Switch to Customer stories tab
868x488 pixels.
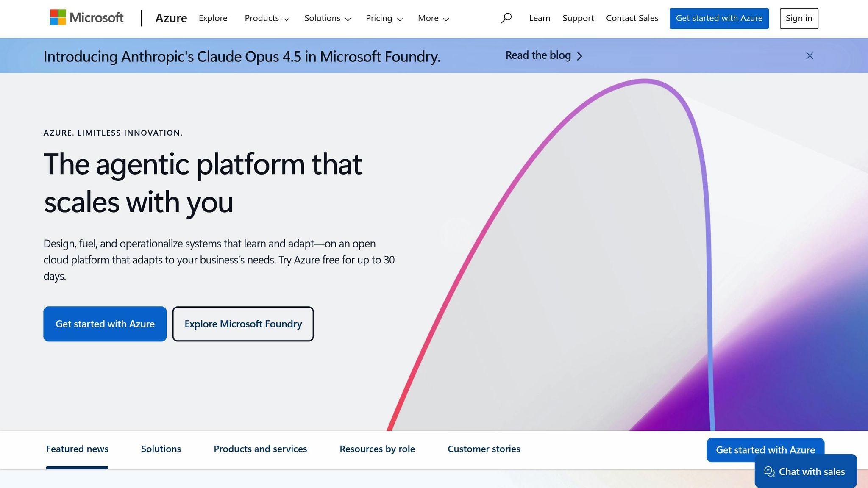[x=484, y=449]
